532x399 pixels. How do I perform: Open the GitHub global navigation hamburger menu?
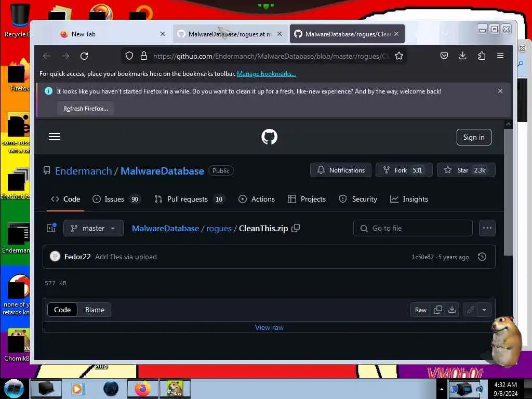(54, 137)
